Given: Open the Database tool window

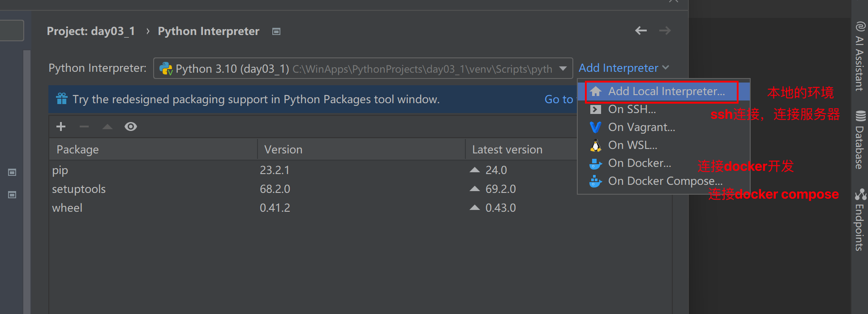Looking at the screenshot, I should [x=859, y=140].
